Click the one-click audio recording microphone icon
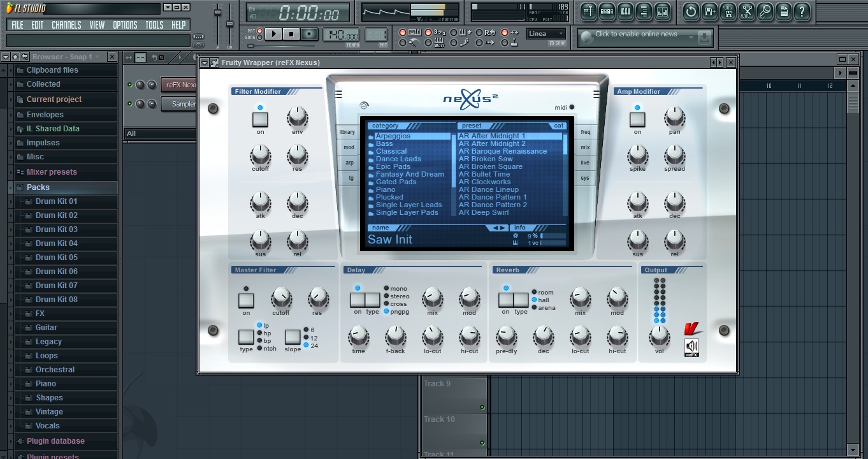This screenshot has height=459, width=868. pyautogui.click(x=765, y=11)
